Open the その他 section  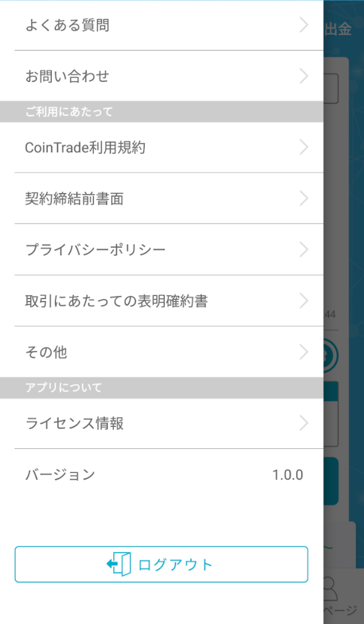[x=161, y=352]
